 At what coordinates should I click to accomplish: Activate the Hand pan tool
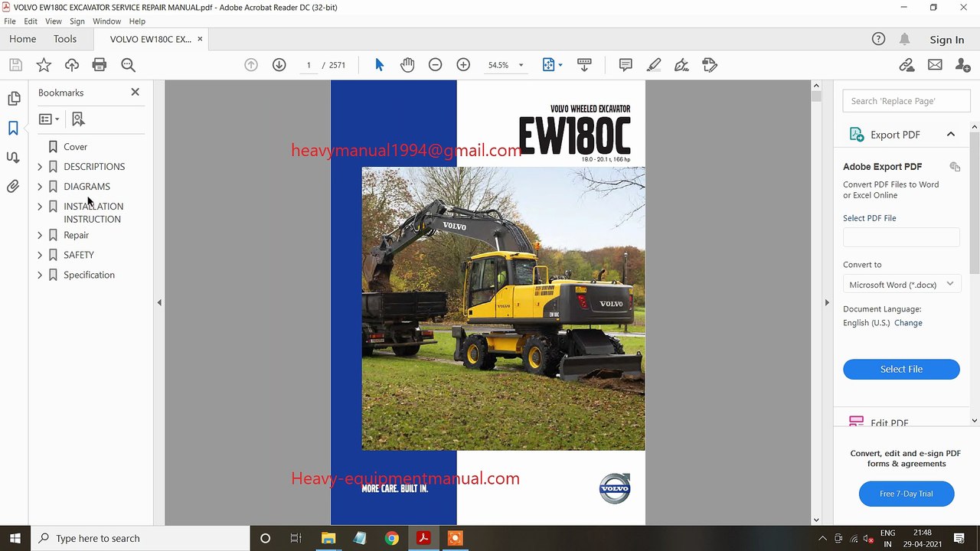coord(407,65)
